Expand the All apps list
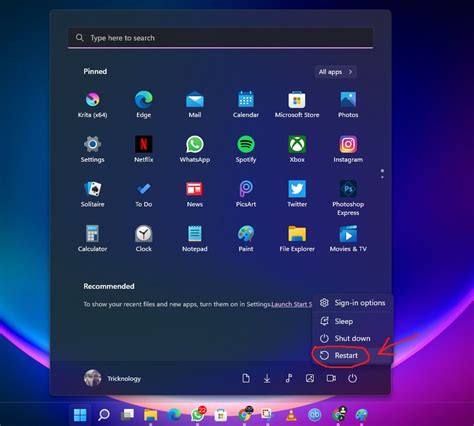 (x=335, y=72)
